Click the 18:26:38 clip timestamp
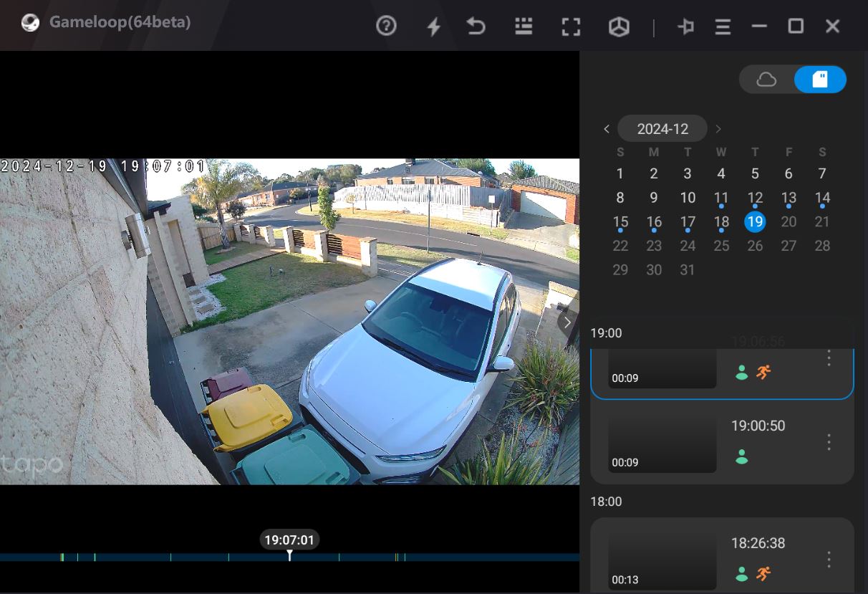Screen dimensions: 868x594 (758, 543)
